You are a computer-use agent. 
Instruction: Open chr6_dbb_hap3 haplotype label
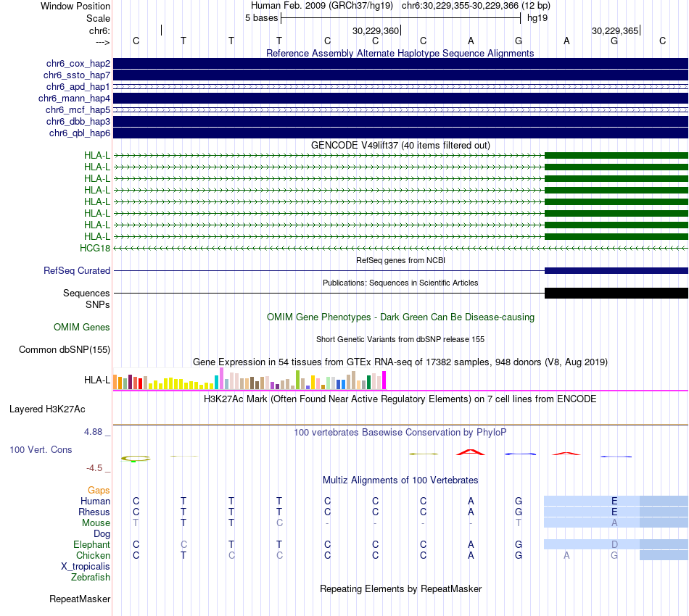[x=78, y=121]
